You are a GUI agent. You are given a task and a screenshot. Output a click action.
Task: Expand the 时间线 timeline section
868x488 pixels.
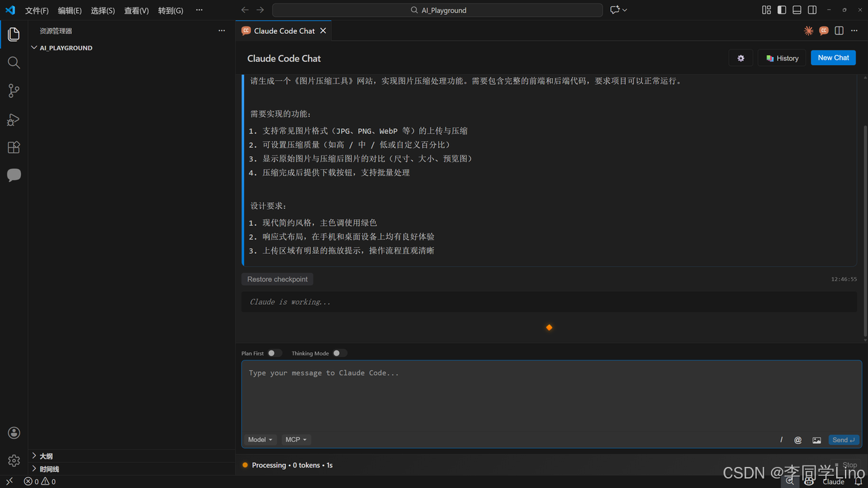click(131, 469)
